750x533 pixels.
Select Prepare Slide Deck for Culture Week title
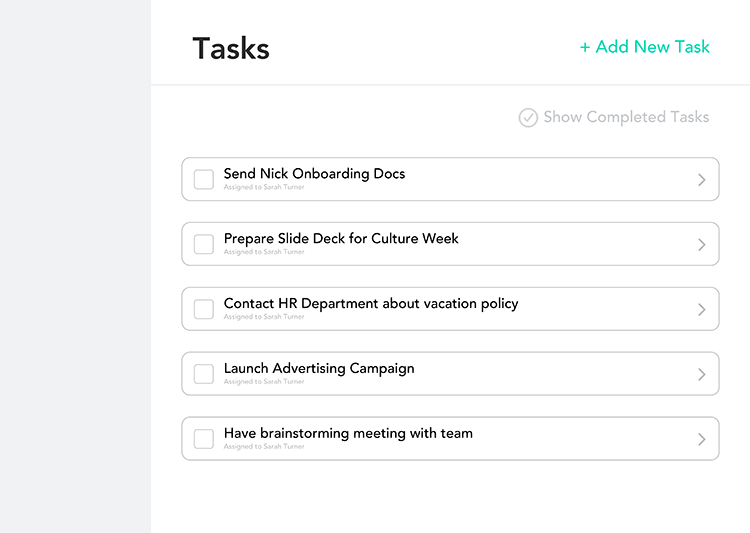click(341, 238)
